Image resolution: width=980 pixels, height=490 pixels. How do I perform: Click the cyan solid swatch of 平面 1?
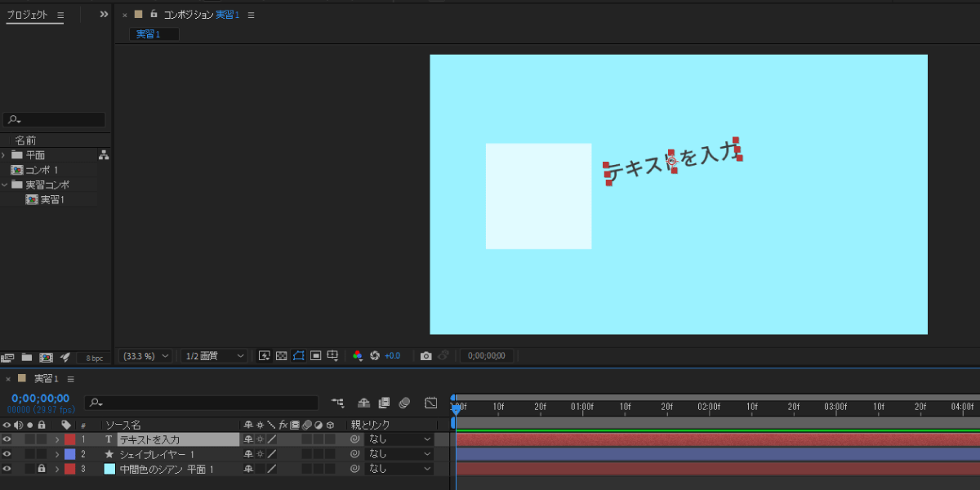(x=109, y=469)
